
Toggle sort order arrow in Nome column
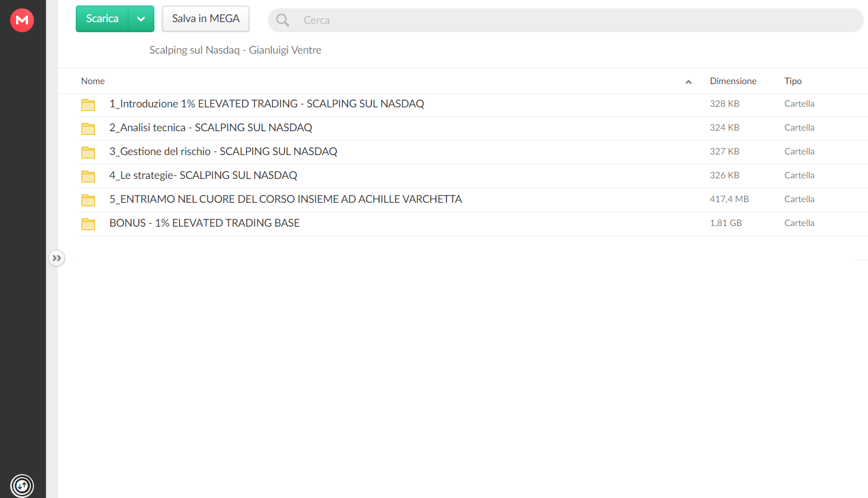689,82
